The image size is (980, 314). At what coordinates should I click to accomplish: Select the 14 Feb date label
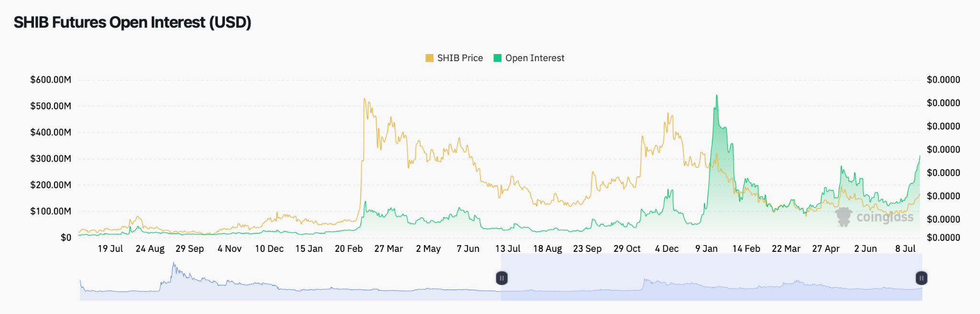tap(746, 249)
